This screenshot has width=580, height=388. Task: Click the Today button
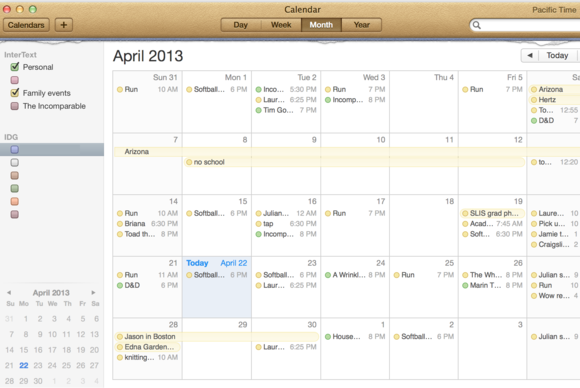[557, 55]
